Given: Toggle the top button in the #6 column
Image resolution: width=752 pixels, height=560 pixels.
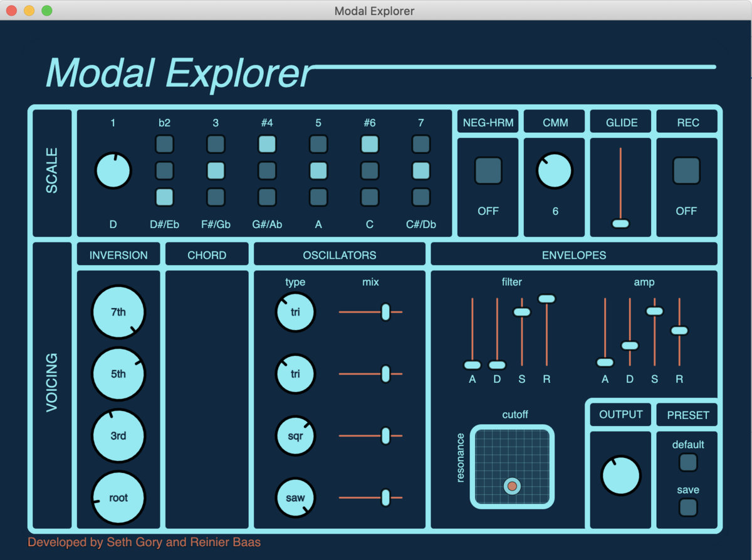Looking at the screenshot, I should (370, 145).
